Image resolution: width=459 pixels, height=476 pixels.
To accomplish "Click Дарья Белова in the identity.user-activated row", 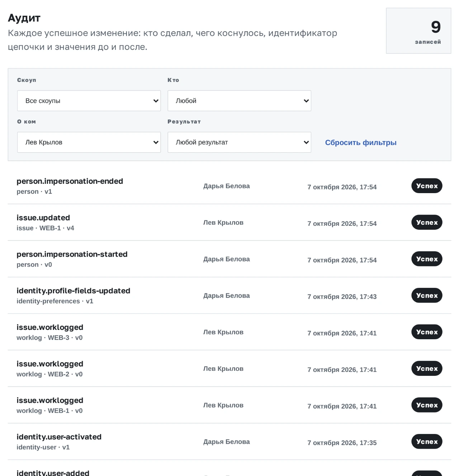I will [227, 442].
